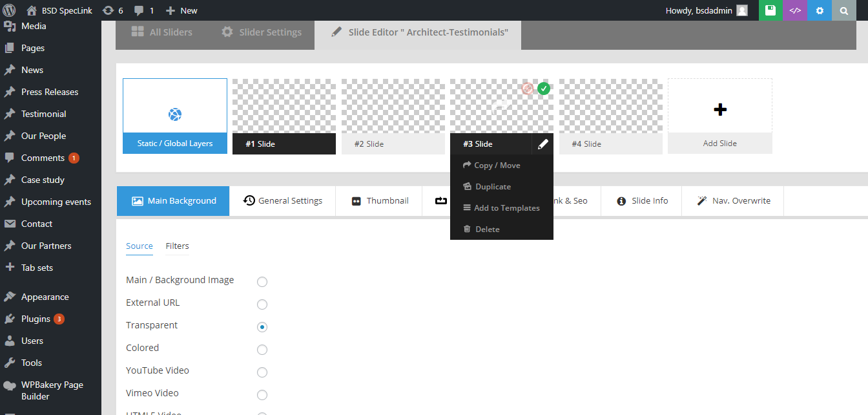Image resolution: width=868 pixels, height=415 pixels.
Task: Click the pencil edit icon on #3 Slide
Action: (542, 144)
